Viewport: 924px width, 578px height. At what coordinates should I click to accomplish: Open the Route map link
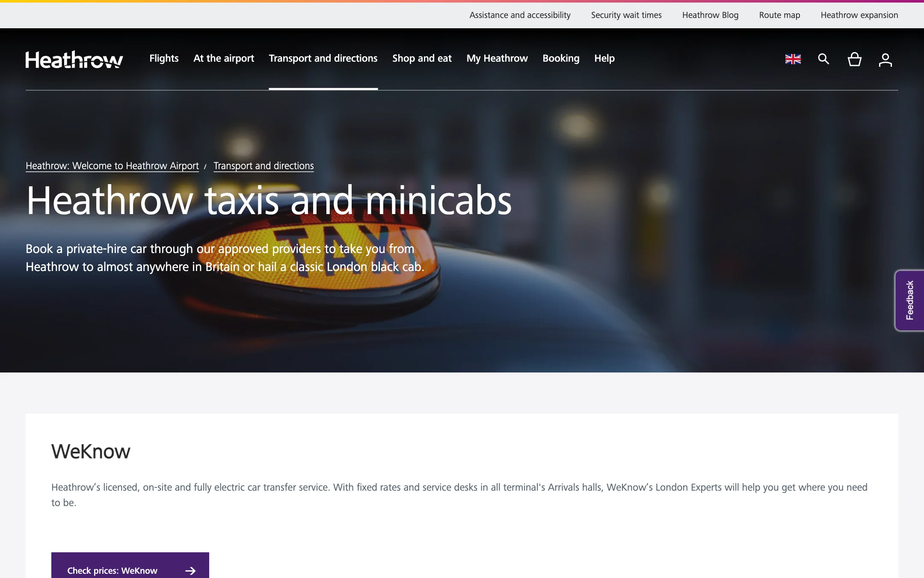pyautogui.click(x=779, y=15)
